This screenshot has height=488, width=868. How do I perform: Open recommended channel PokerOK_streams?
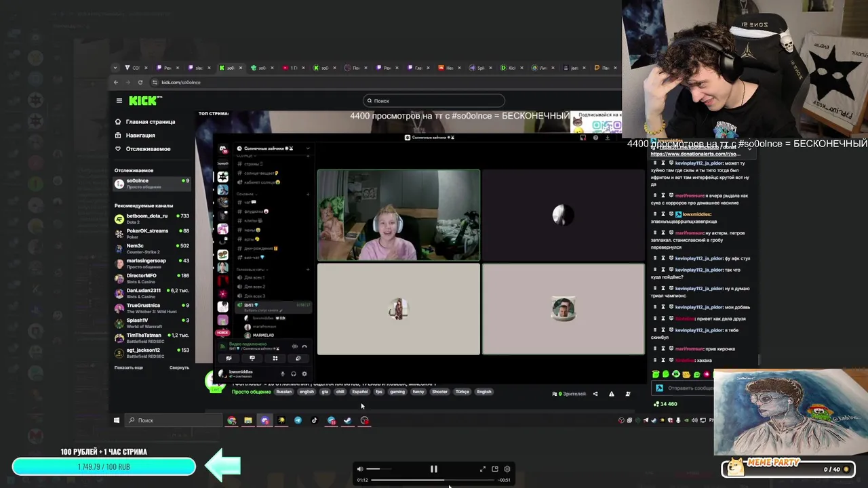[x=152, y=233]
